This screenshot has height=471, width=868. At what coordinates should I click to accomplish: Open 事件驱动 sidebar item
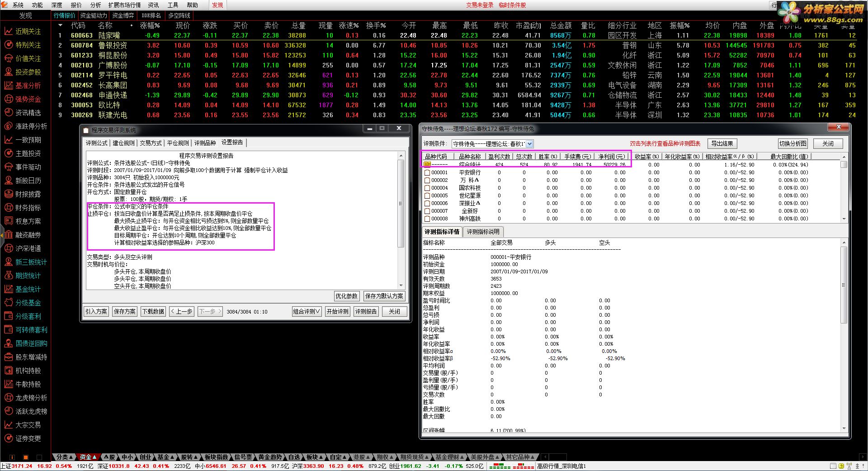coord(23,167)
